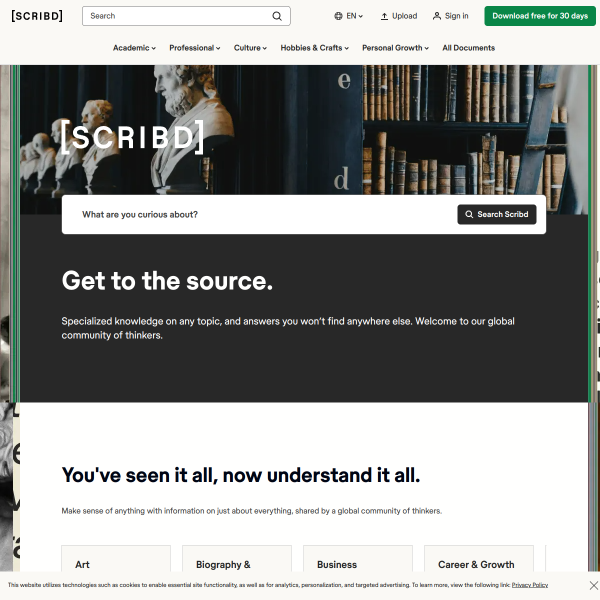Viewport: 600px width, 600px height.
Task: Expand the Culture menu
Action: click(x=250, y=48)
